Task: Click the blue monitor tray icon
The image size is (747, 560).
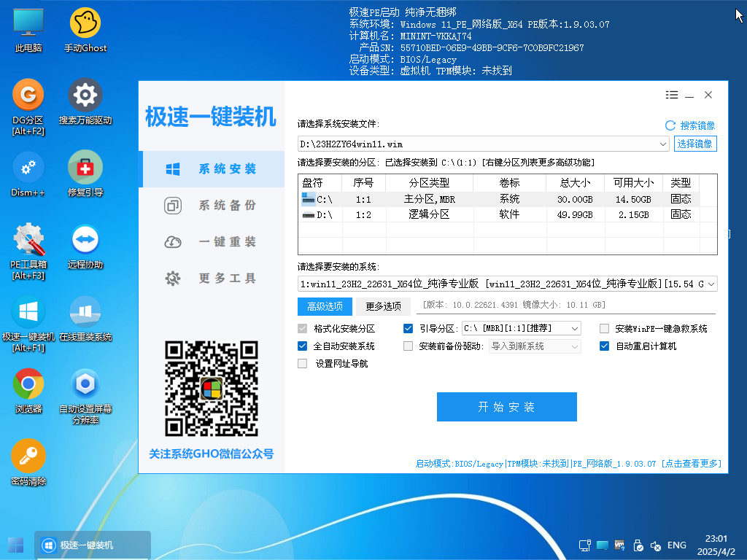Action: 602,545
